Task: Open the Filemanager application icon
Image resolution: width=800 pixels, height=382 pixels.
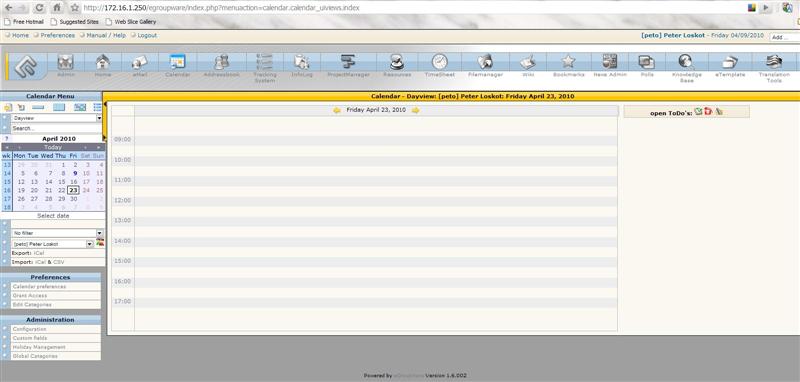Action: click(x=485, y=62)
